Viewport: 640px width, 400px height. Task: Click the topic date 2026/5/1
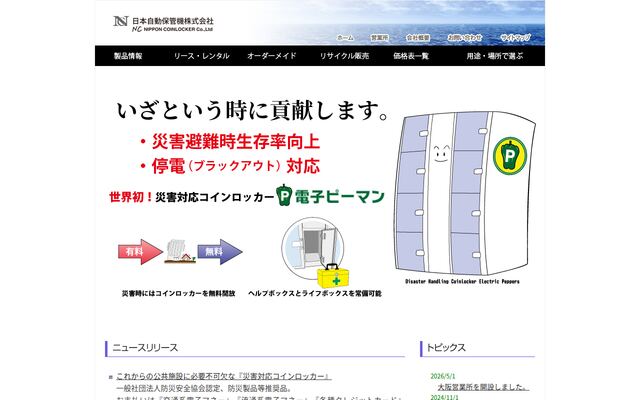[442, 376]
